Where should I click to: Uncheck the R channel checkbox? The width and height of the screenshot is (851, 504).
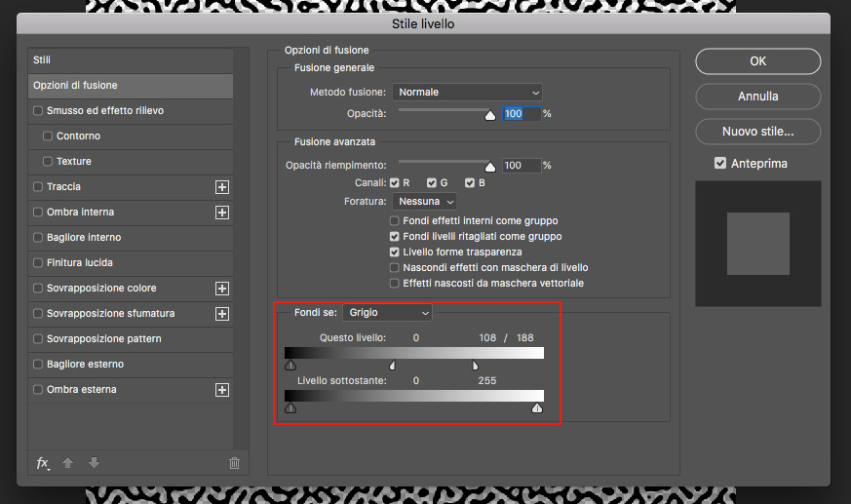pos(395,183)
